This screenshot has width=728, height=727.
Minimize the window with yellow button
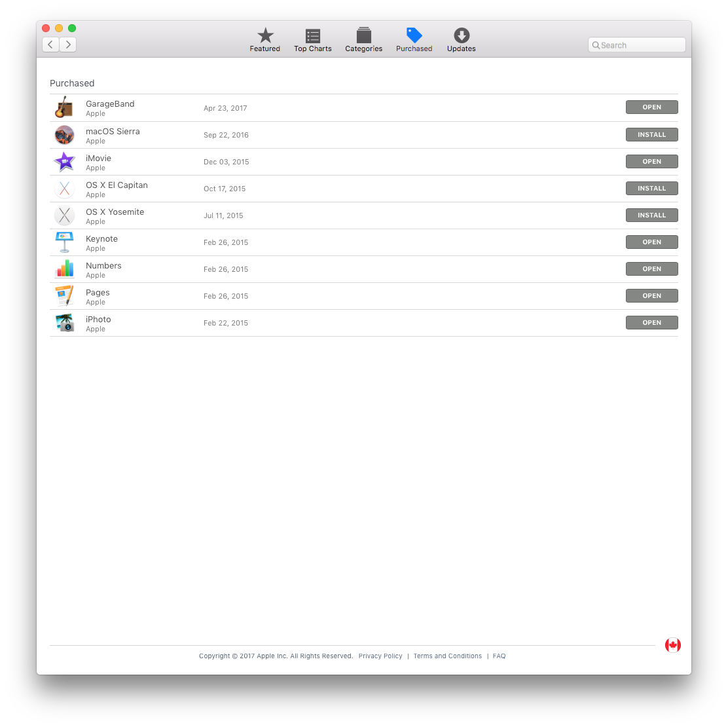59,28
